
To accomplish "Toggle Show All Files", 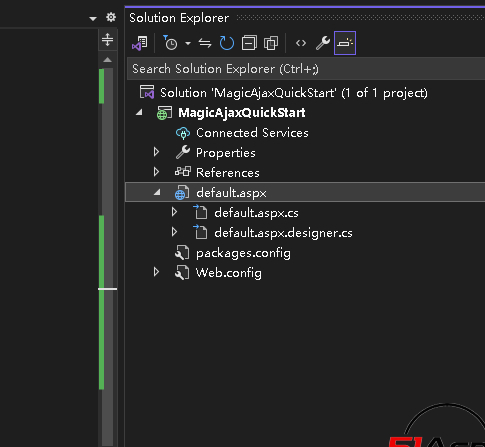I will point(271,43).
